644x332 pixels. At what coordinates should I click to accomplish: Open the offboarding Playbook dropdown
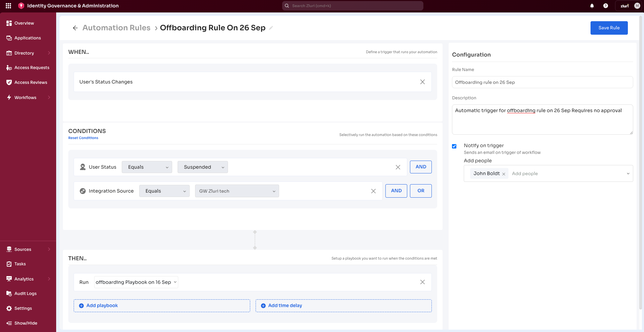(136, 282)
